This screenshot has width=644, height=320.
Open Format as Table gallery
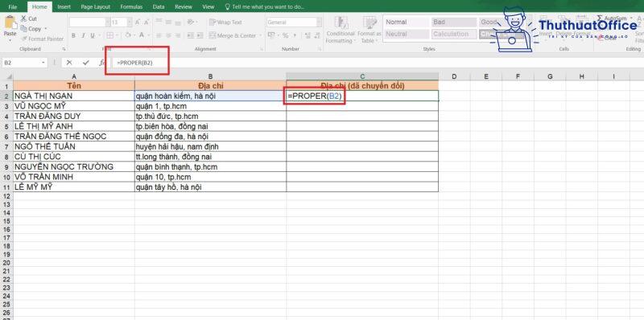[x=369, y=30]
